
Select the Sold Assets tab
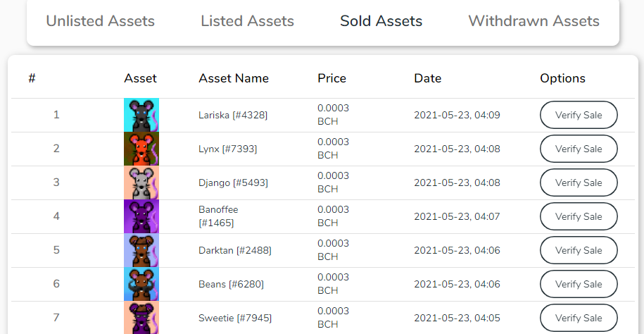pyautogui.click(x=381, y=21)
